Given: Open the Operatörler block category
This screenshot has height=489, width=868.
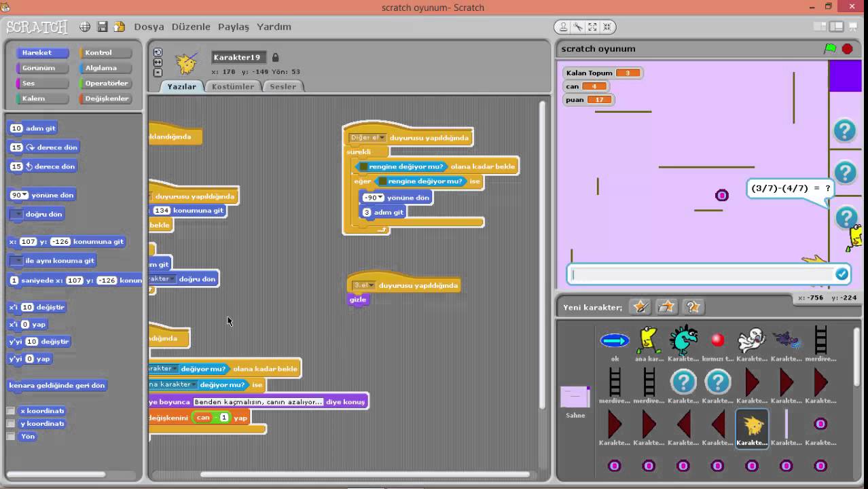Looking at the screenshot, I should point(105,84).
